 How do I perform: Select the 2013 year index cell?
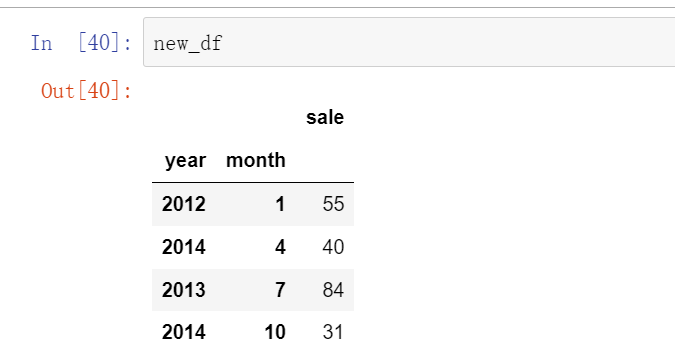(184, 290)
